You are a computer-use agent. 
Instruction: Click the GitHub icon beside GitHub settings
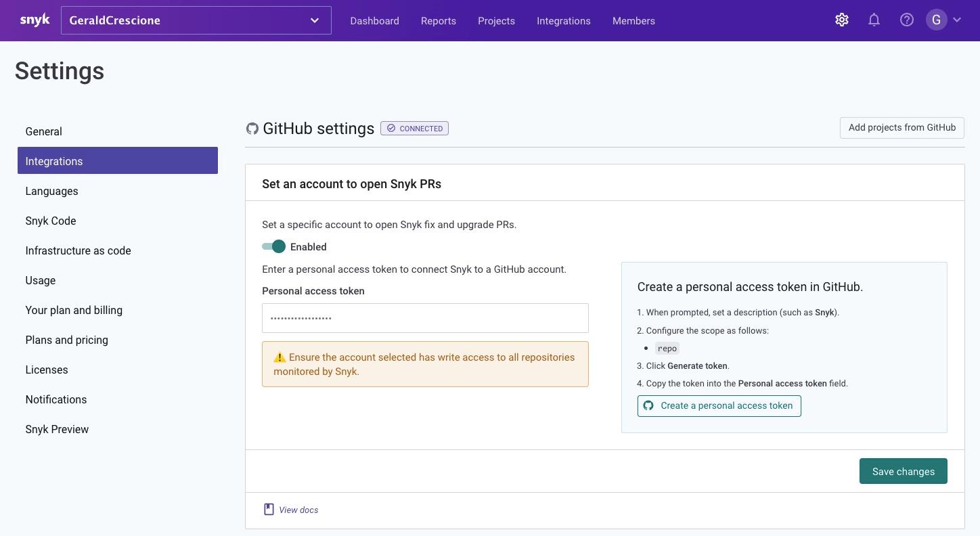click(252, 129)
